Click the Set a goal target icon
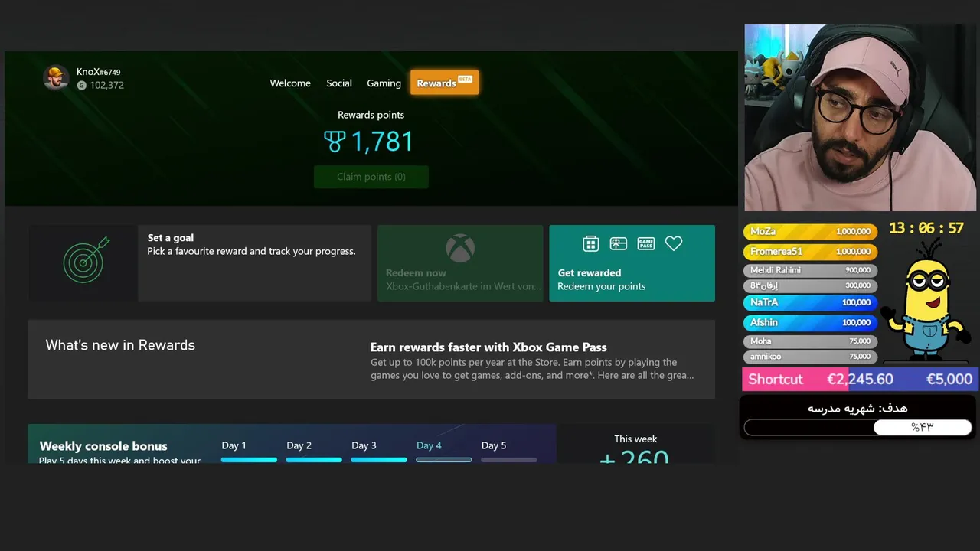Viewport: 980px width, 551px height. pyautogui.click(x=87, y=260)
